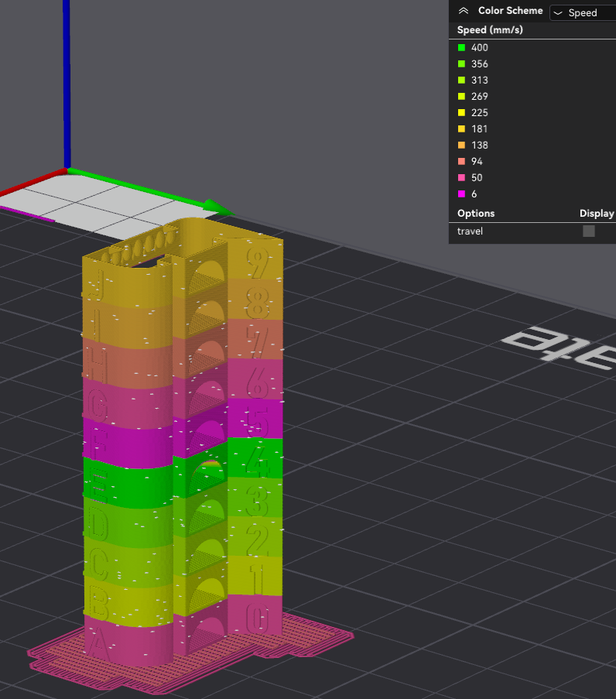The height and width of the screenshot is (699, 616).
Task: Select the 'travel' option row label
Action: coord(470,231)
